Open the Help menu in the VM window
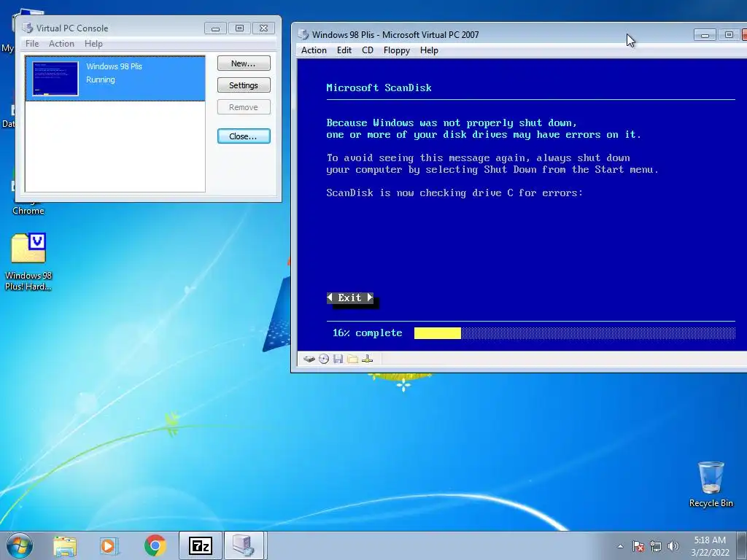 tap(429, 50)
